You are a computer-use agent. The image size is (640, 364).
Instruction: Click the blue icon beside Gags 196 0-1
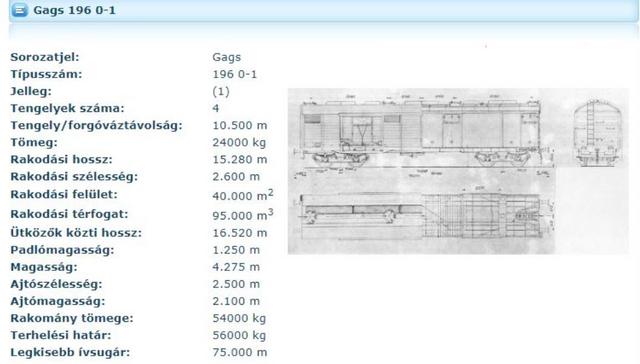(x=20, y=10)
